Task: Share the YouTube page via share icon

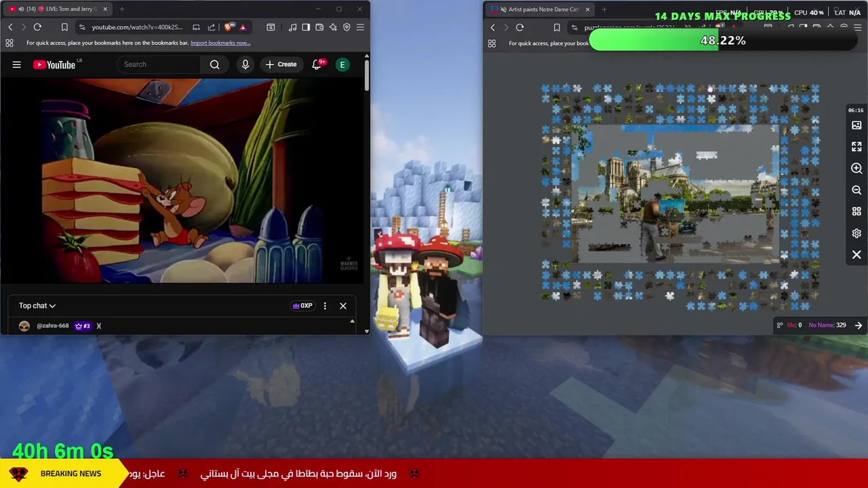Action: 212,27
